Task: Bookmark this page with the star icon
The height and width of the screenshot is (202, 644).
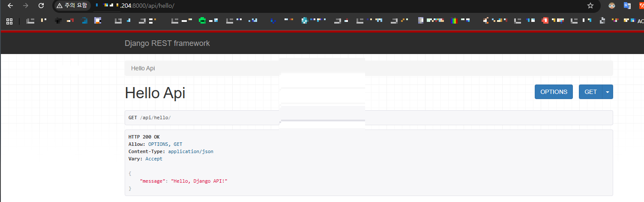Action: [x=590, y=6]
